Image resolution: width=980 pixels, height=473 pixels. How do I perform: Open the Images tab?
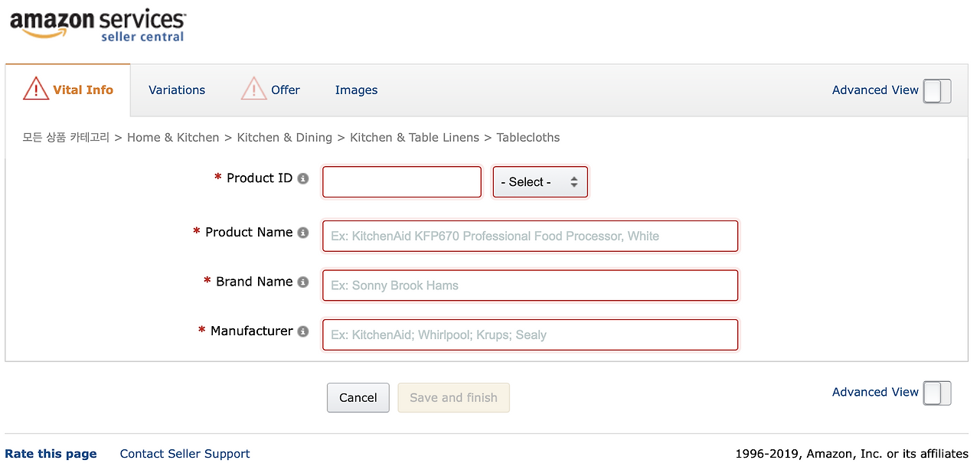[x=356, y=90]
